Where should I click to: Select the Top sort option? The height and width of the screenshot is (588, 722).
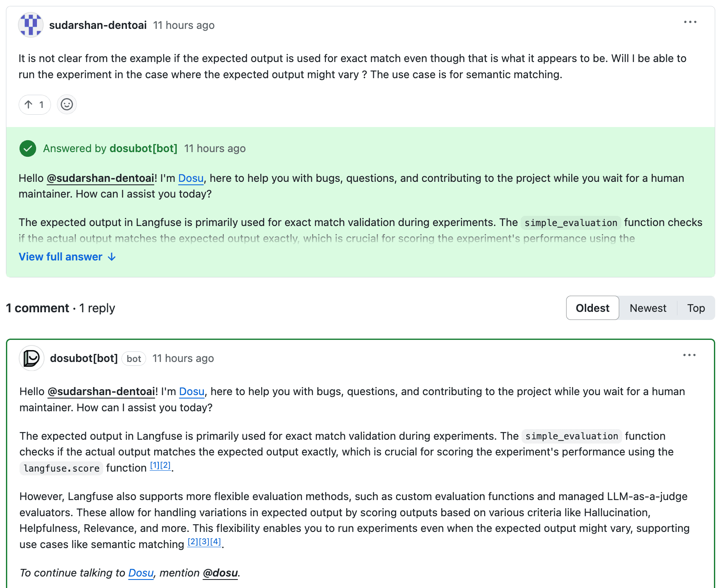pyautogui.click(x=696, y=308)
